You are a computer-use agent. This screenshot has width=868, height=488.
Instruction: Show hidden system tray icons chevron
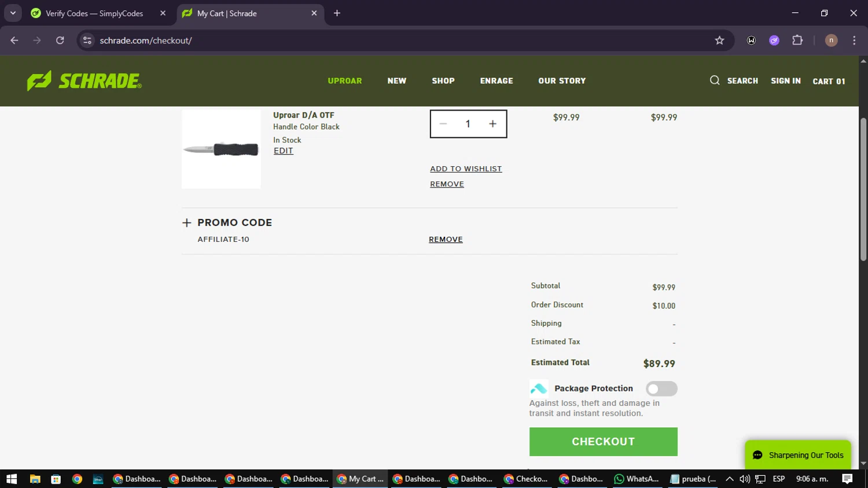pyautogui.click(x=730, y=479)
